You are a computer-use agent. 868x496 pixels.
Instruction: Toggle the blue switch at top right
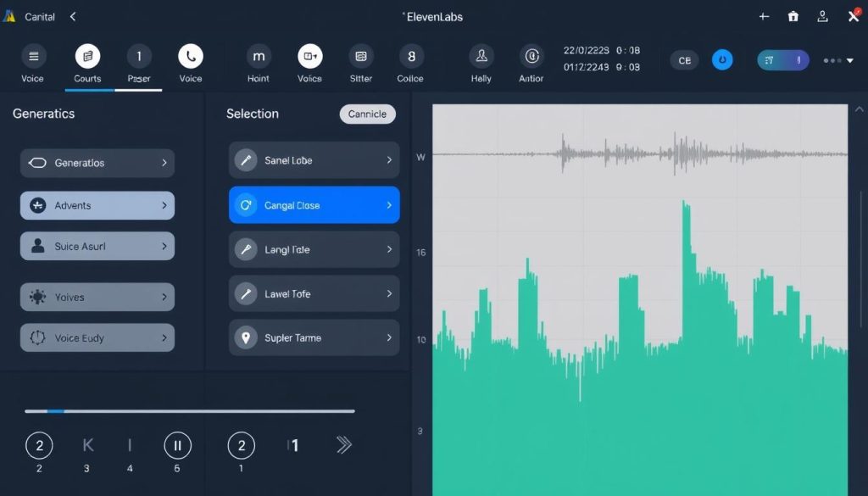click(x=782, y=59)
